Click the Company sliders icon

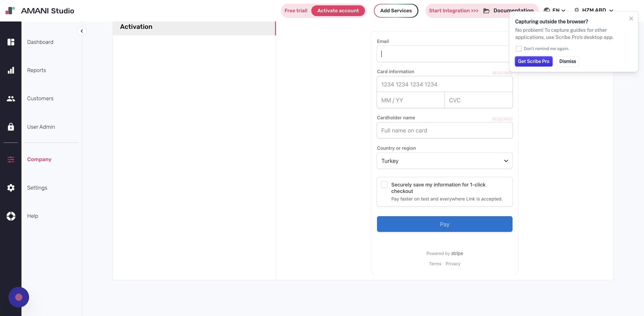[x=11, y=159]
